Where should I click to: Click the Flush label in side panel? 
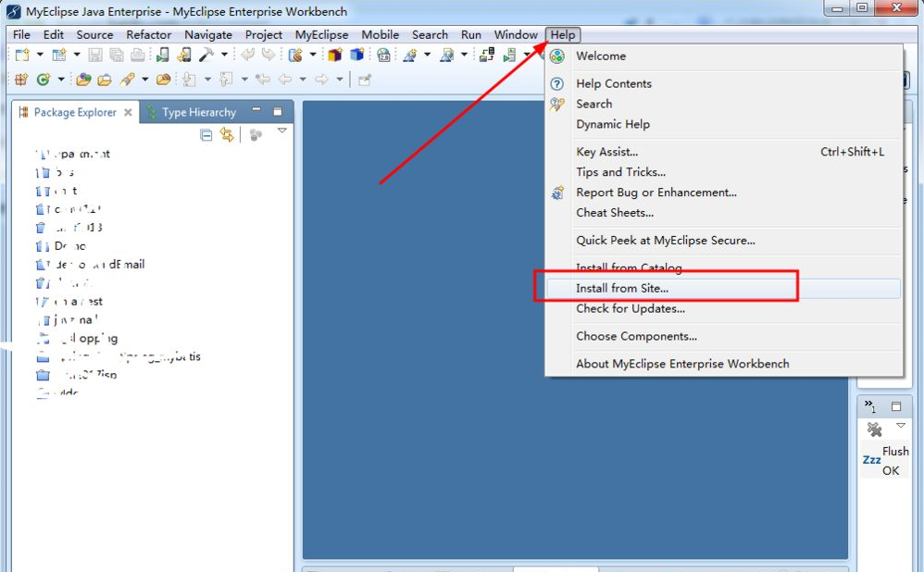[x=895, y=452]
